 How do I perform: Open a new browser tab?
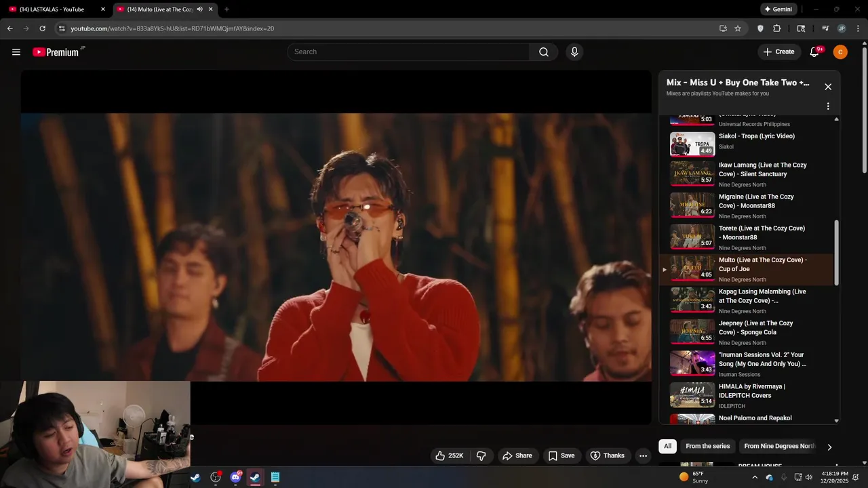226,9
